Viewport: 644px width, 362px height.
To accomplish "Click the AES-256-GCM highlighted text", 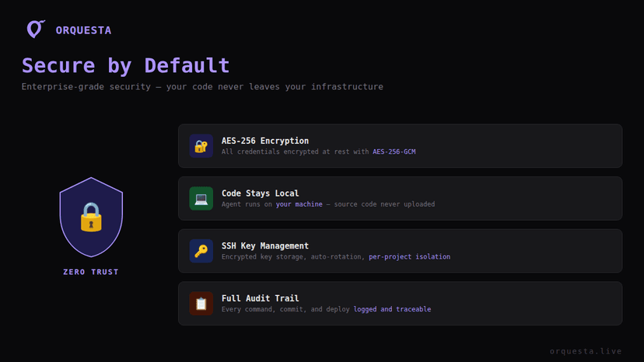I will click(x=394, y=151).
